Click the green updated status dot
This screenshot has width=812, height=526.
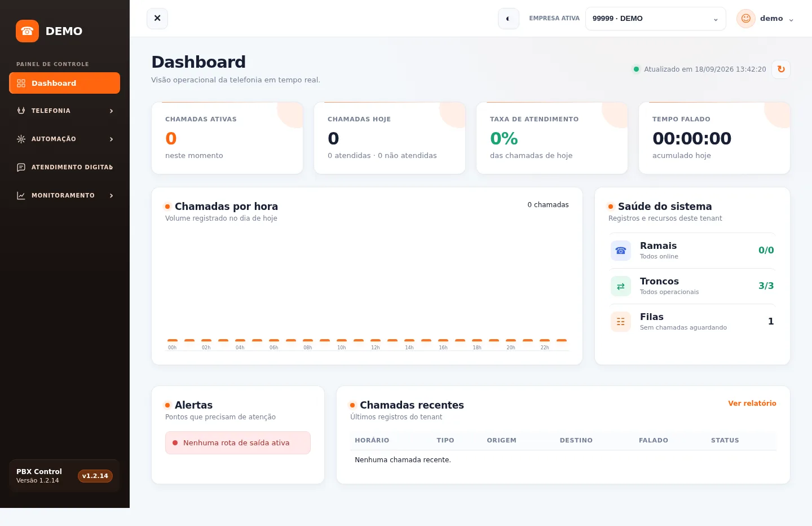click(636, 69)
